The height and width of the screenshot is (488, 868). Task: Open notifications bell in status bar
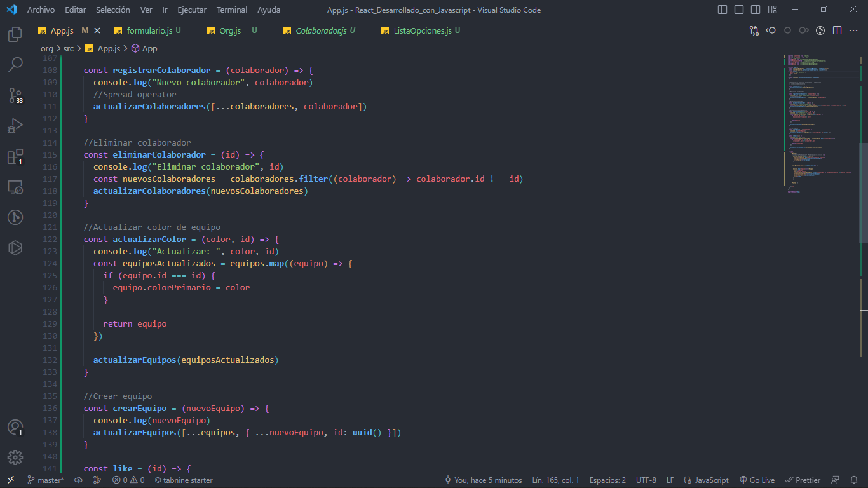[x=854, y=480]
